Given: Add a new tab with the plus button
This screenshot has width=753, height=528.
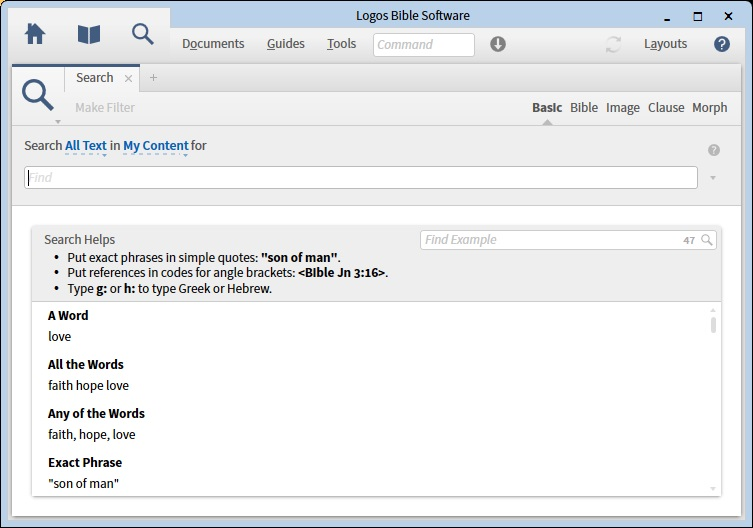Looking at the screenshot, I should (154, 78).
